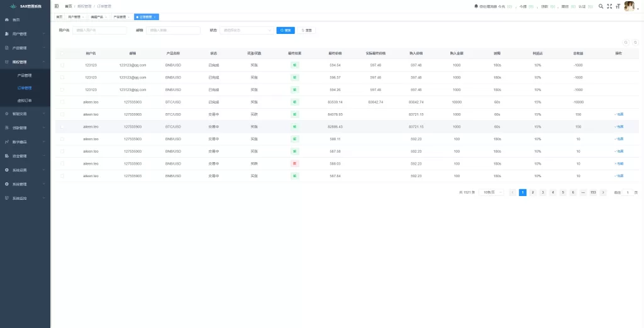Screen dimensions: 644x328
Task: Click the action link in the 588.03 row
Action: coord(619,163)
